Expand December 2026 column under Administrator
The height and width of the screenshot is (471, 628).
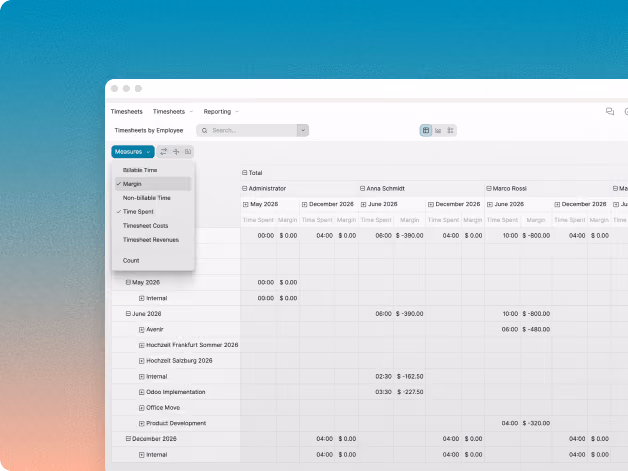tap(304, 204)
